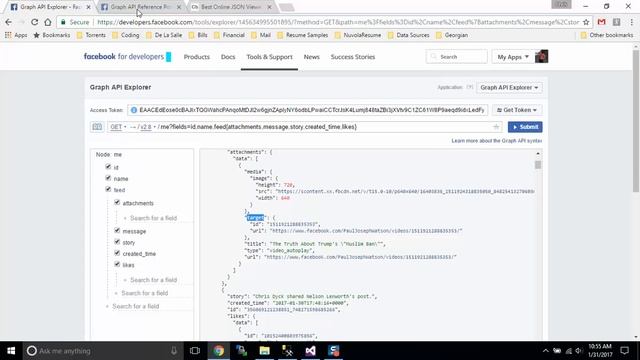Screen dimensions: 640x360
Task: Uncheck the feed field checkbox
Action: click(x=108, y=189)
